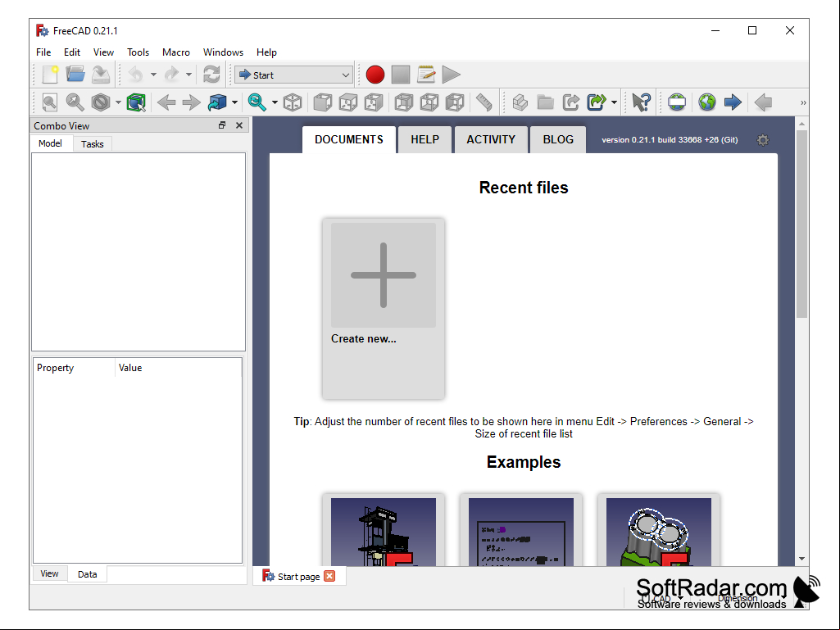Click the Create new... document card
The height and width of the screenshot is (630, 840).
tap(383, 309)
